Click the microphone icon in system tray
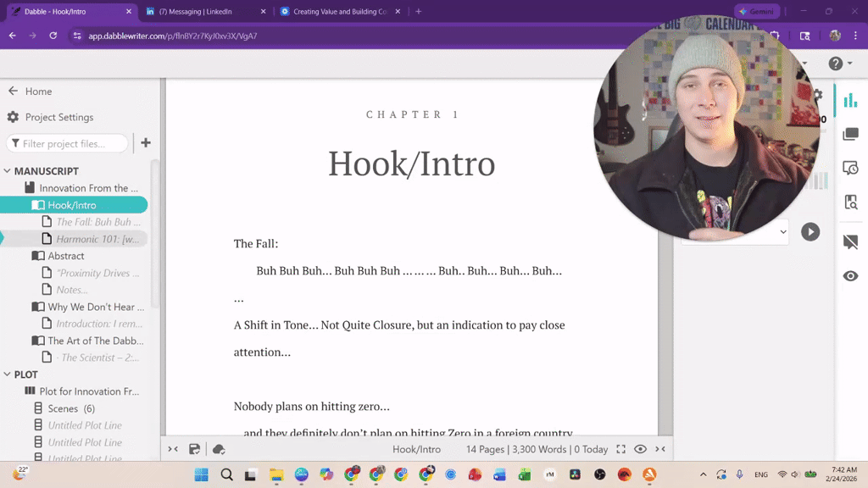Screen dimensions: 868x488 (x=739, y=474)
